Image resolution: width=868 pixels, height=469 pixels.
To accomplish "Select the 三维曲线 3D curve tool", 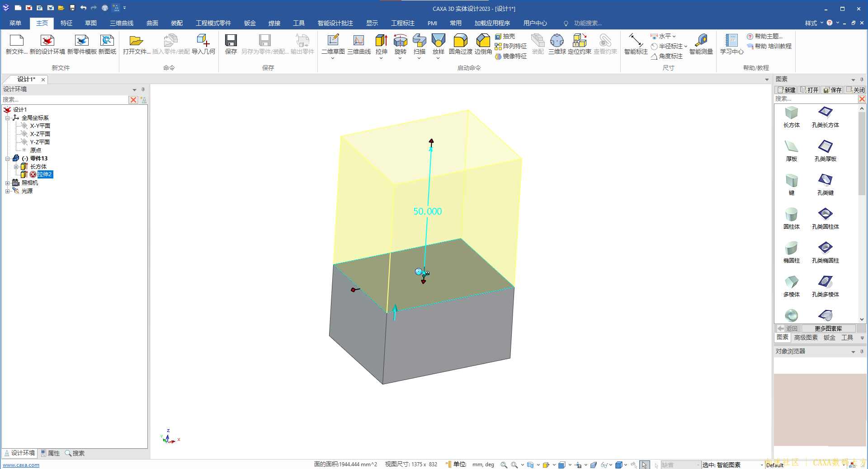I will pos(359,44).
